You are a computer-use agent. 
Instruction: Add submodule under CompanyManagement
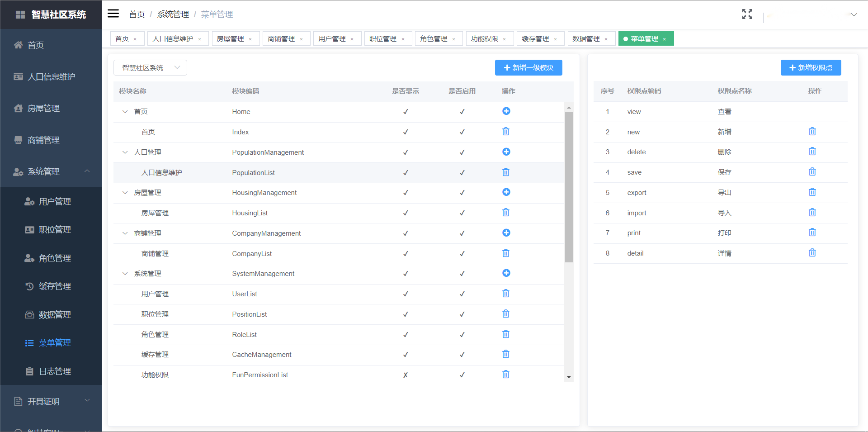506,233
